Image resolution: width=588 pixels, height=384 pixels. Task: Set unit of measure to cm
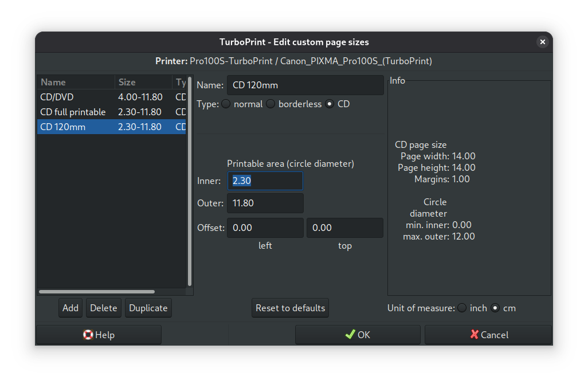pos(495,308)
